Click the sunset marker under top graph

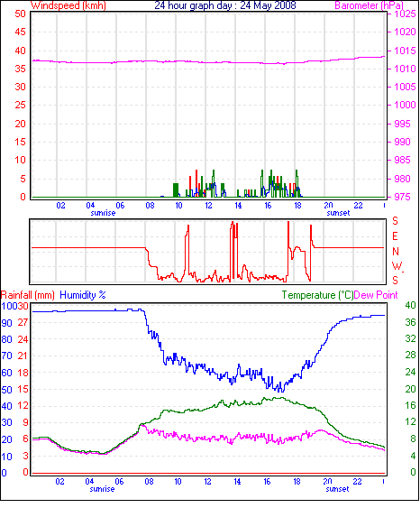(x=338, y=213)
